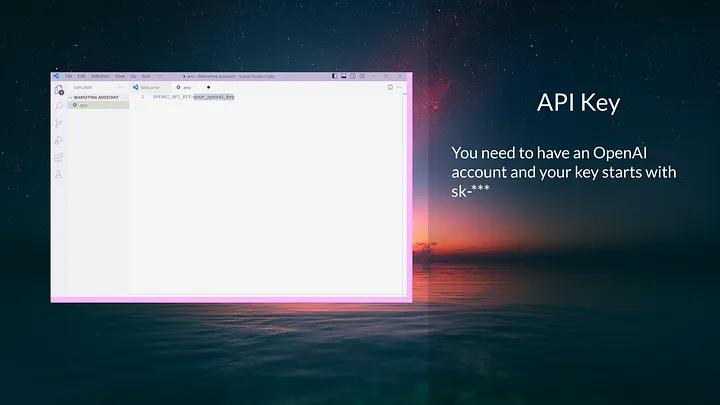This screenshot has width=720, height=405.
Task: Maximize the Visual Studio Code window
Action: click(x=387, y=76)
